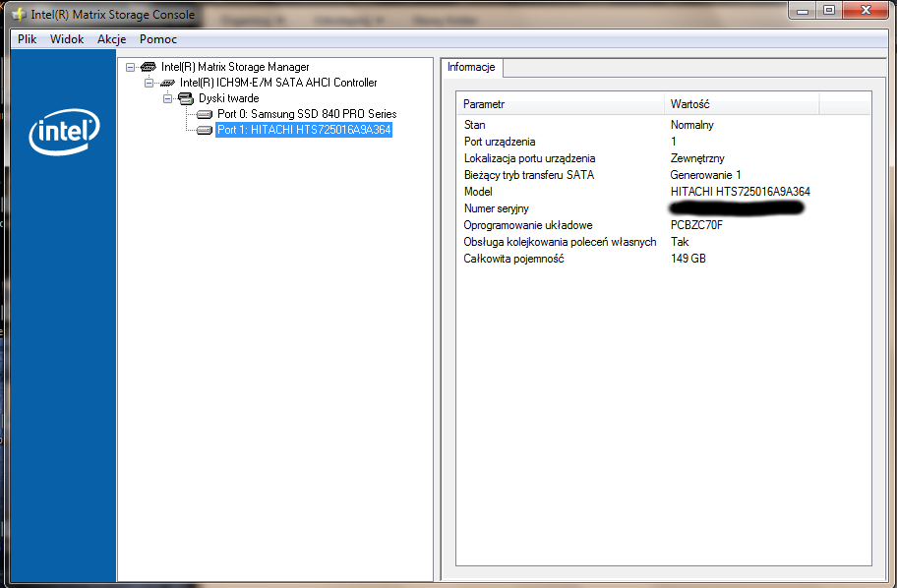The image size is (897, 588).
Task: Select Intel(R) ICH9M-E/M SATA AHCI Controller item
Action: click(278, 83)
